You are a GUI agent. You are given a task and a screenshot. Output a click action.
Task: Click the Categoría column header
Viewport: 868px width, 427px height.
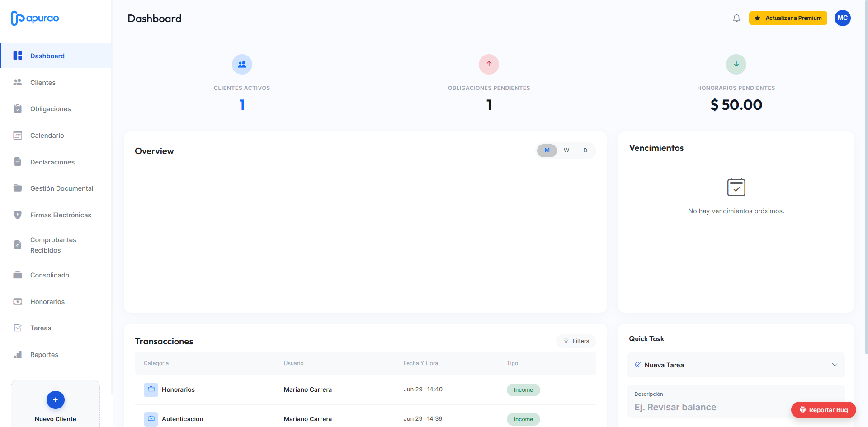pos(156,363)
